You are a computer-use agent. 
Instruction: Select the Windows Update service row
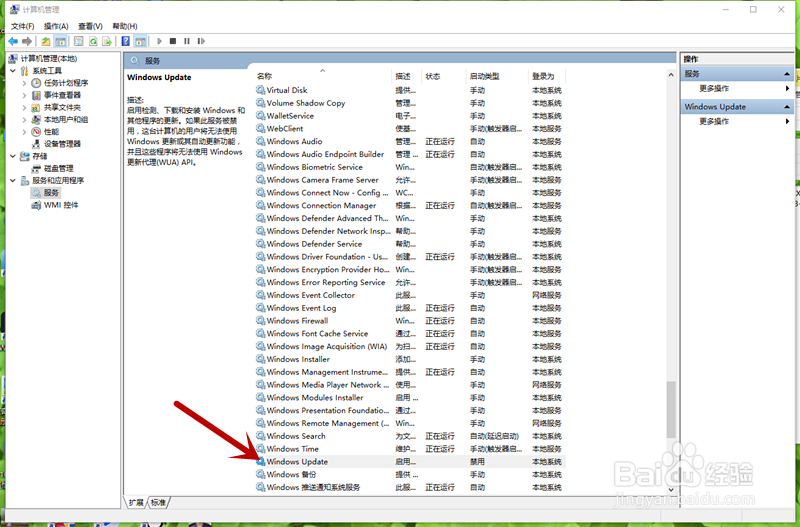[410, 462]
